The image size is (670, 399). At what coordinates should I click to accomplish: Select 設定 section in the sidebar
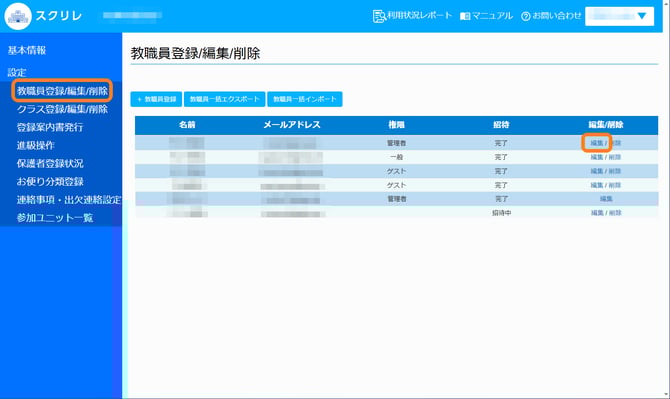pos(17,72)
